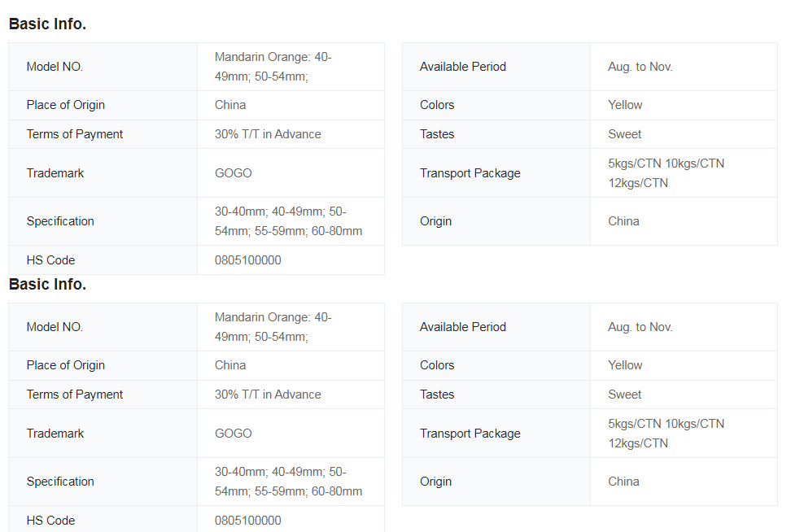Image resolution: width=791 pixels, height=532 pixels.
Task: Select 'Trademark' label in lower table
Action: click(55, 434)
